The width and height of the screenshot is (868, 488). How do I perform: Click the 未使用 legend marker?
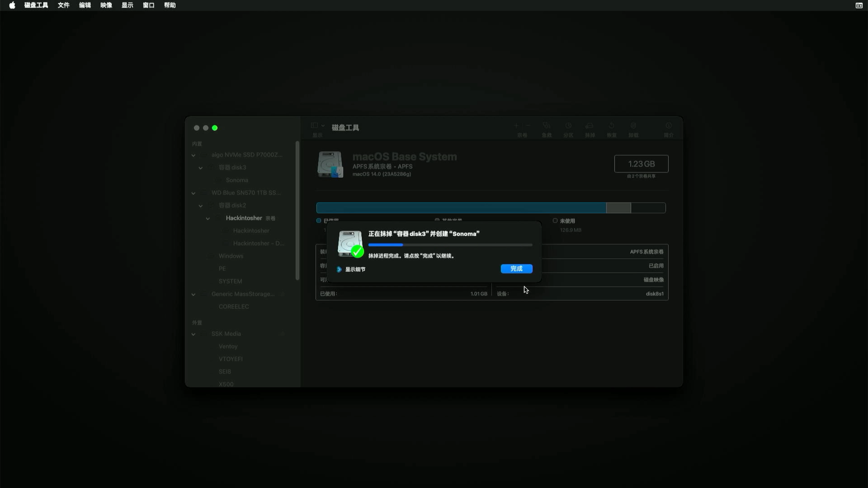[x=555, y=221]
